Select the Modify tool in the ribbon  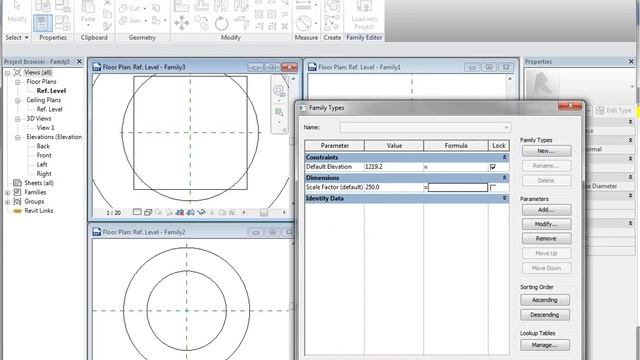point(17,13)
